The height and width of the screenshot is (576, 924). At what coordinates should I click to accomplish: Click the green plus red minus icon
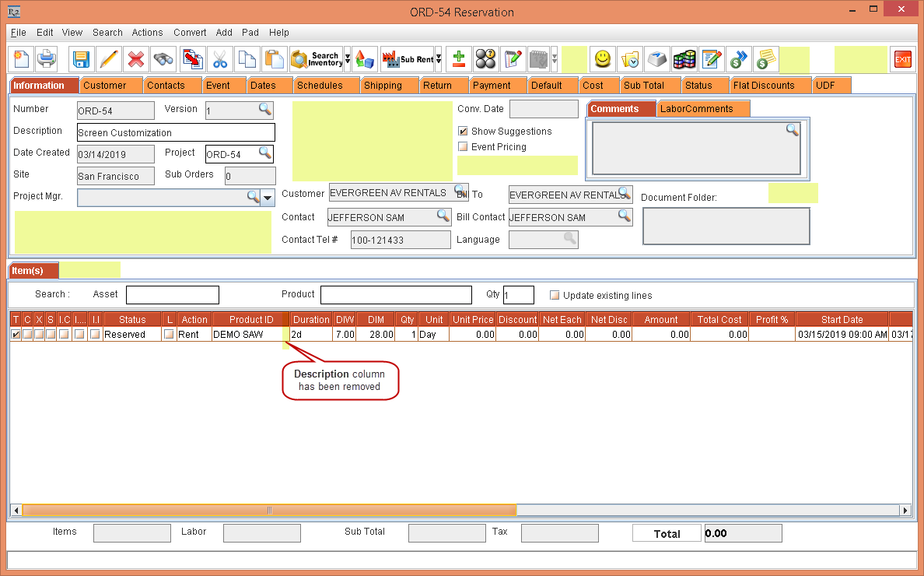(x=458, y=59)
